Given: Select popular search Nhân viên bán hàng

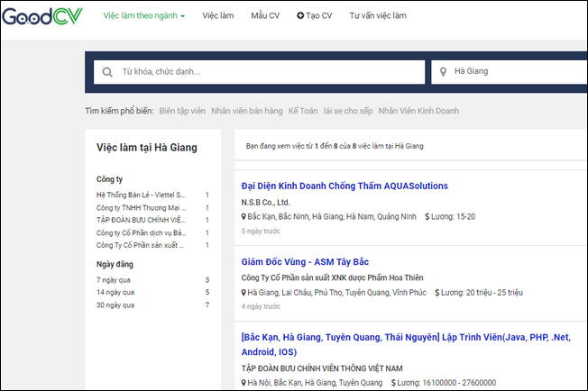Looking at the screenshot, I should point(245,111).
